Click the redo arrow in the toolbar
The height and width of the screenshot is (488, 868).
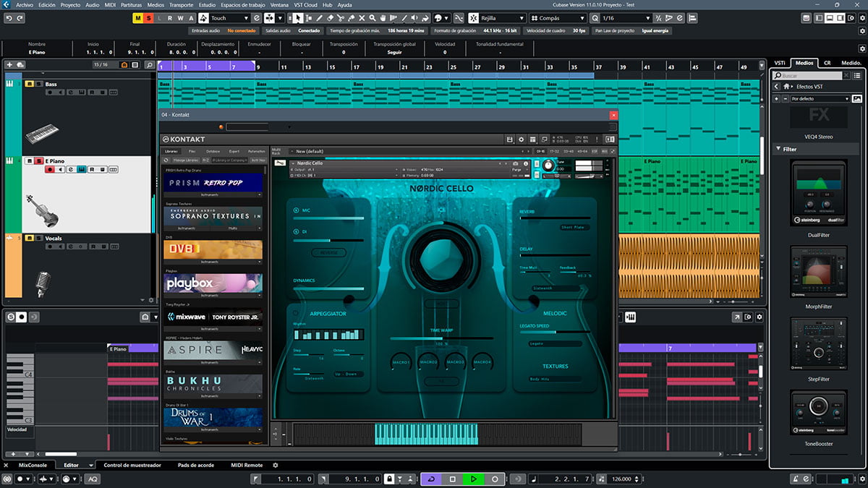point(19,17)
